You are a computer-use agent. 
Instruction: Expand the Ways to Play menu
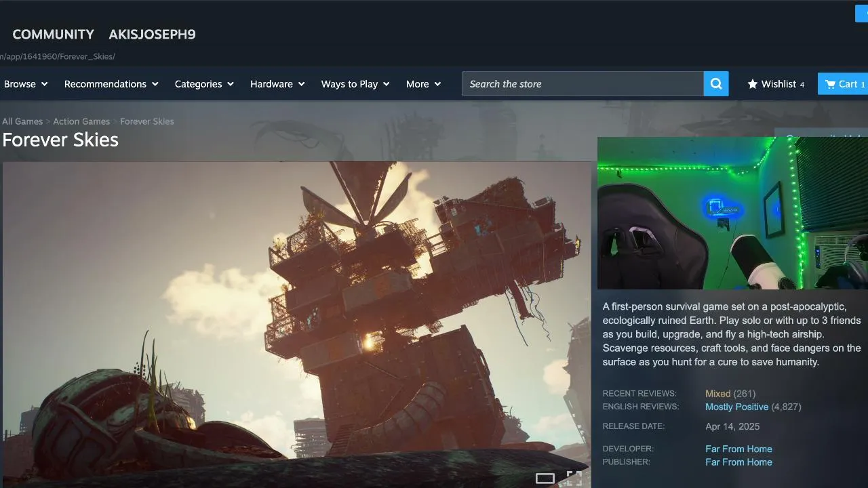[x=355, y=84]
